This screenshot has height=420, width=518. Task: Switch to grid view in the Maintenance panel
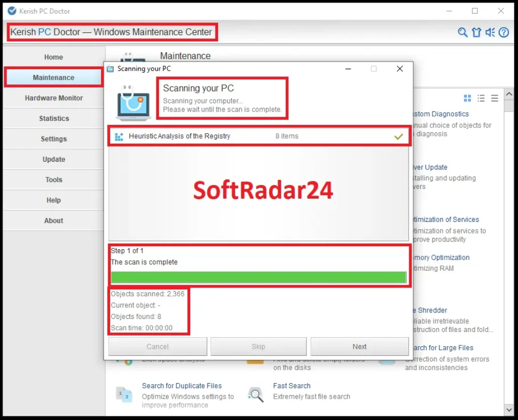coord(467,98)
